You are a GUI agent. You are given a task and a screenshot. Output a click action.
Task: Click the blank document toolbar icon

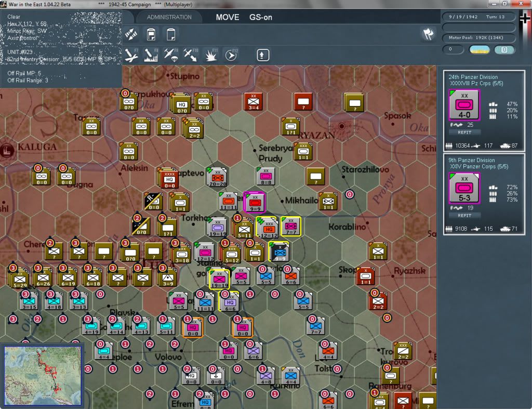171,34
